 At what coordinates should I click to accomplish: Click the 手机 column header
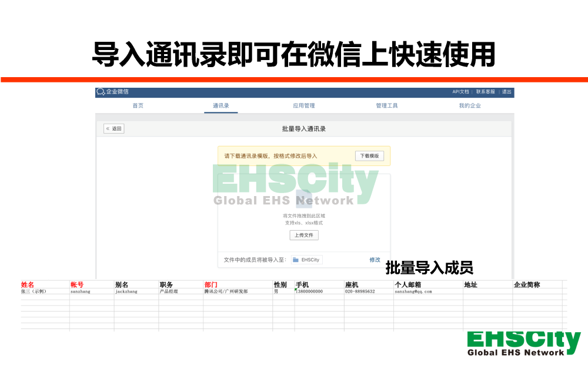tap(302, 284)
